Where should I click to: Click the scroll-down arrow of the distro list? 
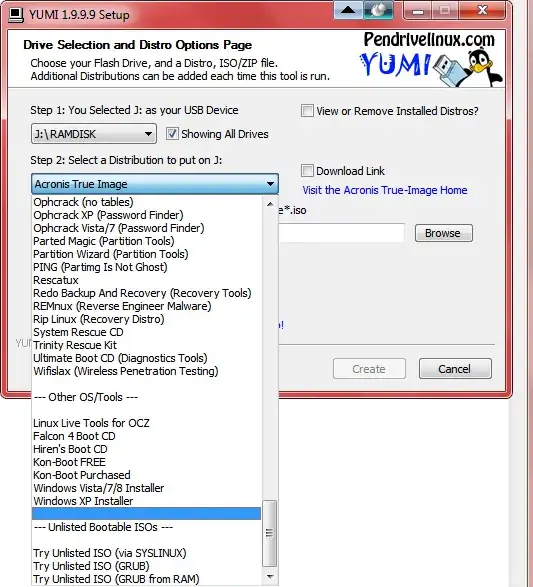click(x=270, y=577)
